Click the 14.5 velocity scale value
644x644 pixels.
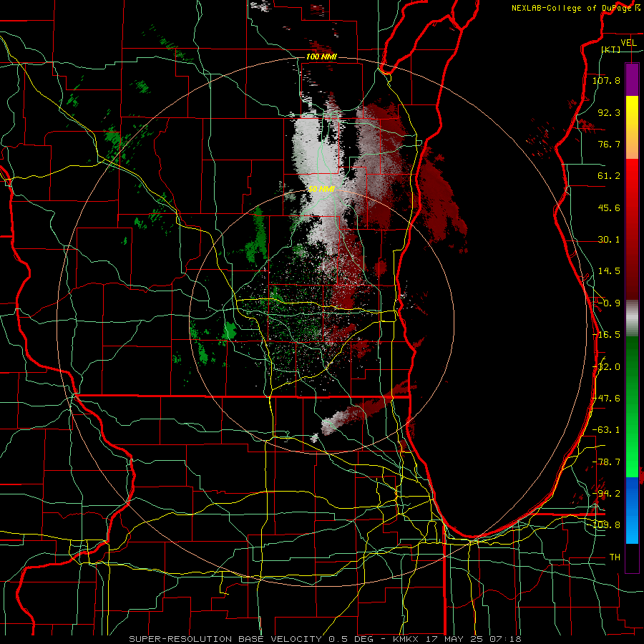609,271
